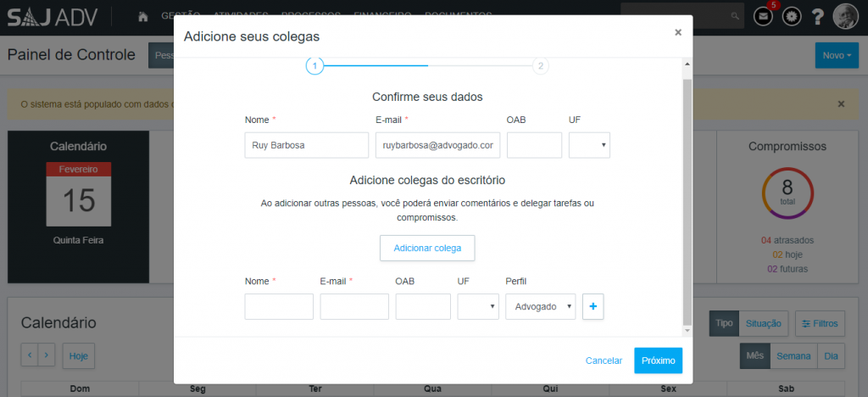The width and height of the screenshot is (868, 397).
Task: Click '04 atrasados' text
Action: pos(787,240)
